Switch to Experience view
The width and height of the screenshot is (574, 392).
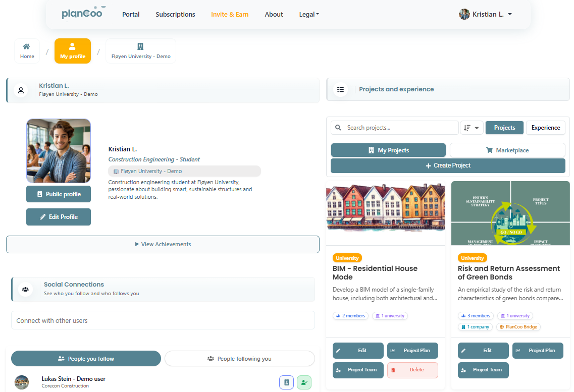(545, 128)
